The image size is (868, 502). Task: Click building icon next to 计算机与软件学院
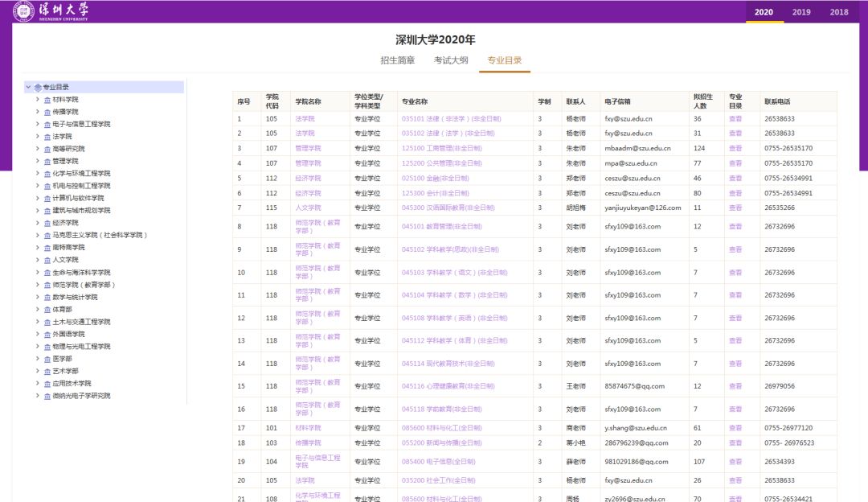click(x=47, y=199)
